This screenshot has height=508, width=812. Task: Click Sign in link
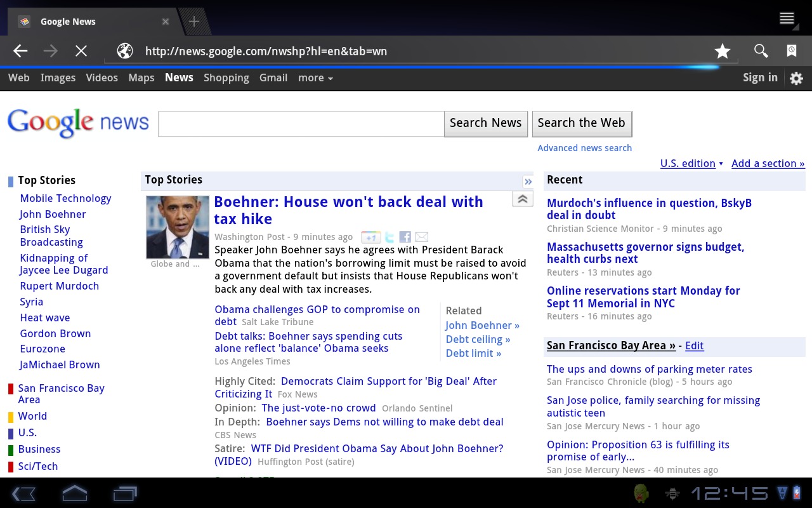(760, 77)
